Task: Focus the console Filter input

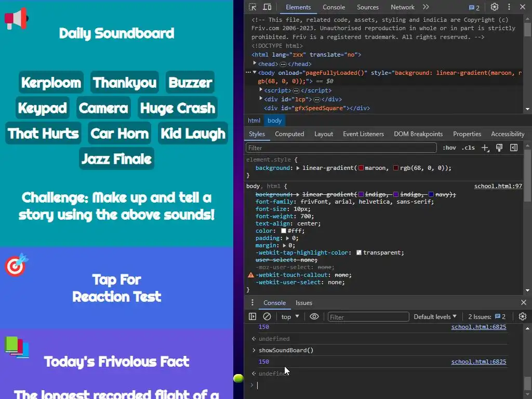Action: point(368,317)
